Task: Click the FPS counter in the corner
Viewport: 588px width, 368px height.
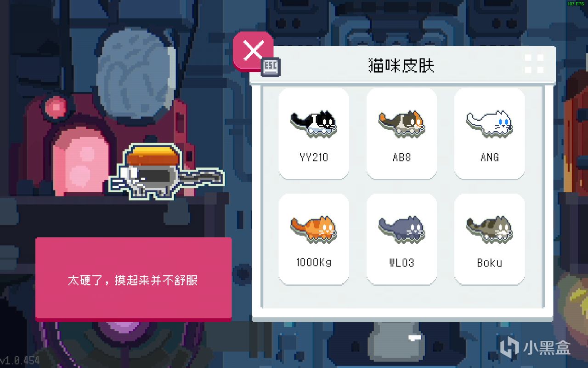Action: pyautogui.click(x=576, y=4)
